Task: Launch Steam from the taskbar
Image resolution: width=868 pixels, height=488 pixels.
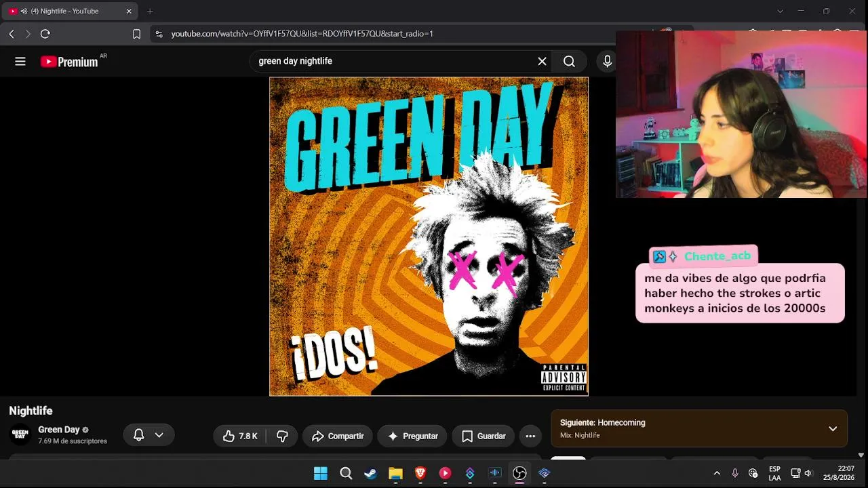Action: point(370,473)
